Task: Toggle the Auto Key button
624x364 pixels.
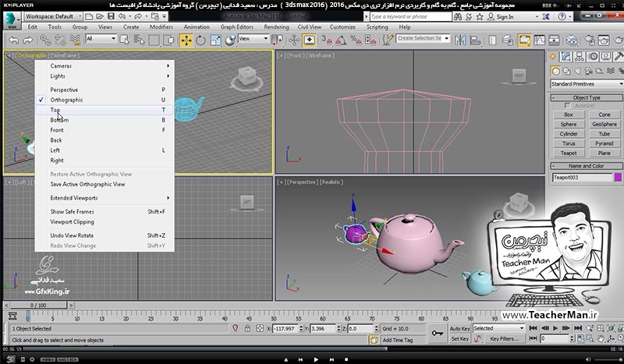Action: 459,329
